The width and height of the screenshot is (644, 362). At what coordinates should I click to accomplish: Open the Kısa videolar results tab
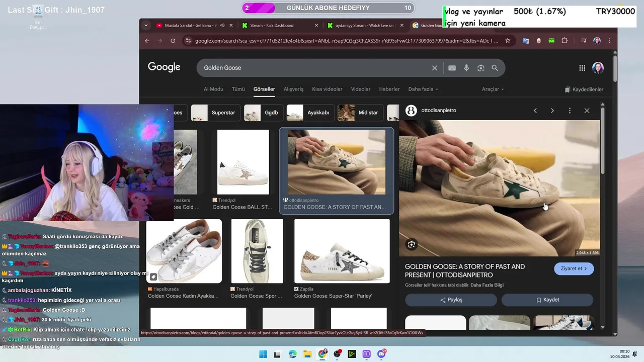(x=327, y=89)
